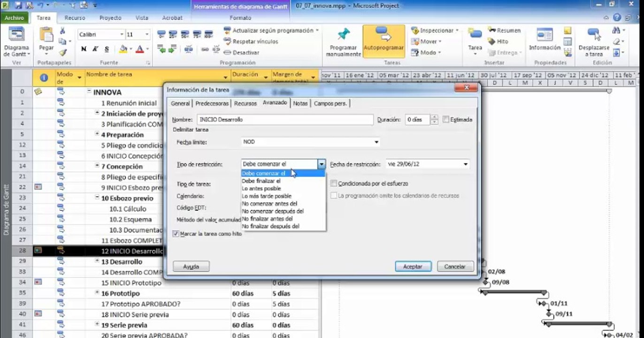Undo the last action in the title bar
Screen dimensions: 644x338
coord(40,6)
